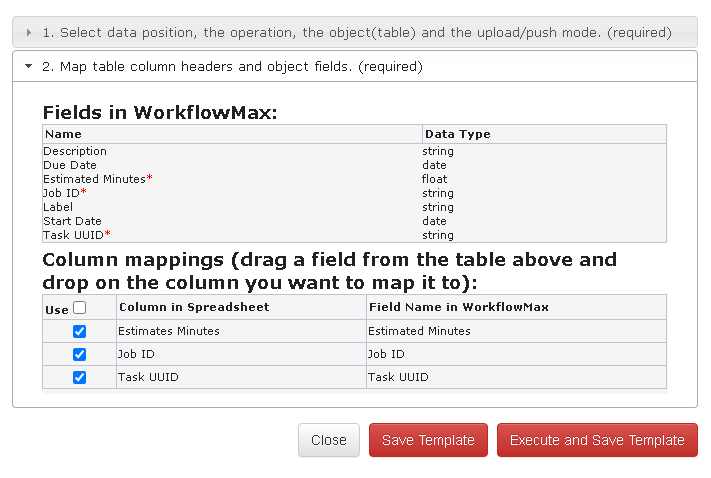Select the Task UUID* required field row
This screenshot has width=711, height=478.
coord(355,235)
